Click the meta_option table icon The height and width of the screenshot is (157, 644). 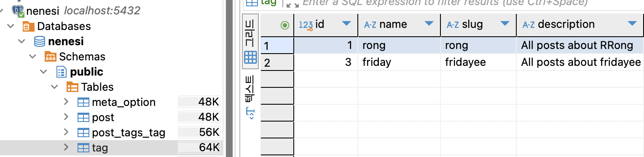pyautogui.click(x=83, y=103)
